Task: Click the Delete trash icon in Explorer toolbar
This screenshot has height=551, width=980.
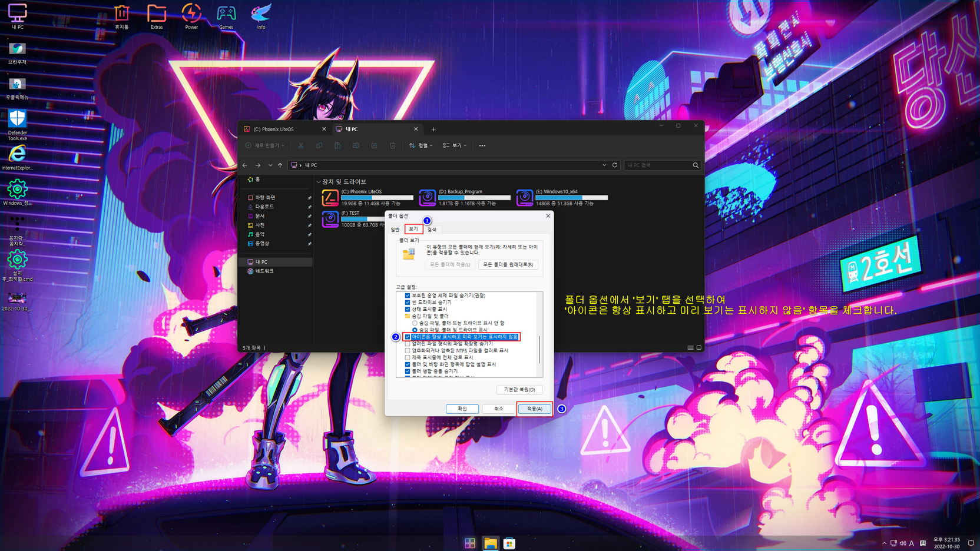Action: click(393, 145)
